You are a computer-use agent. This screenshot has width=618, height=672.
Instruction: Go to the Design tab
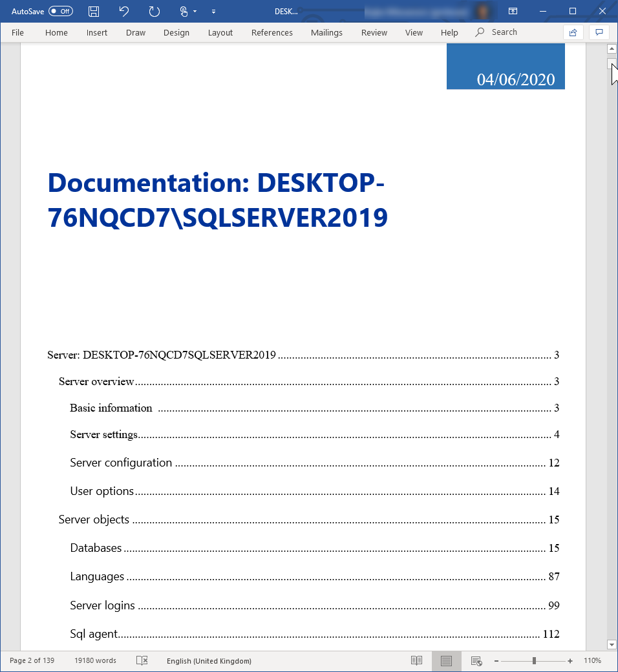[176, 32]
